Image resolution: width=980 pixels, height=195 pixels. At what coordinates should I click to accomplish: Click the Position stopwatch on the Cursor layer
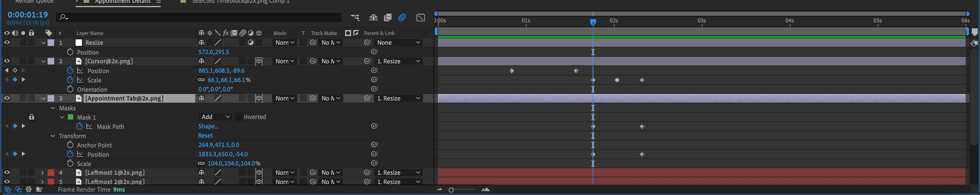tap(70, 71)
